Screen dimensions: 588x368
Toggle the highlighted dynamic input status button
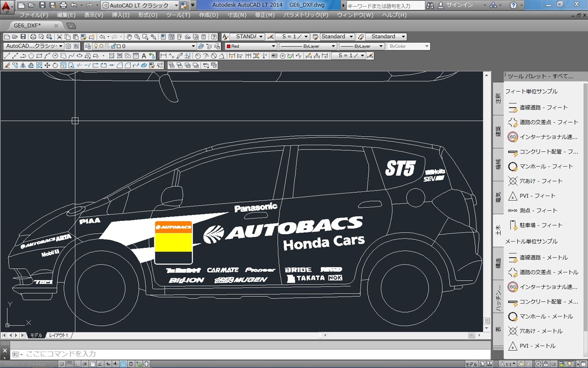pos(123,364)
